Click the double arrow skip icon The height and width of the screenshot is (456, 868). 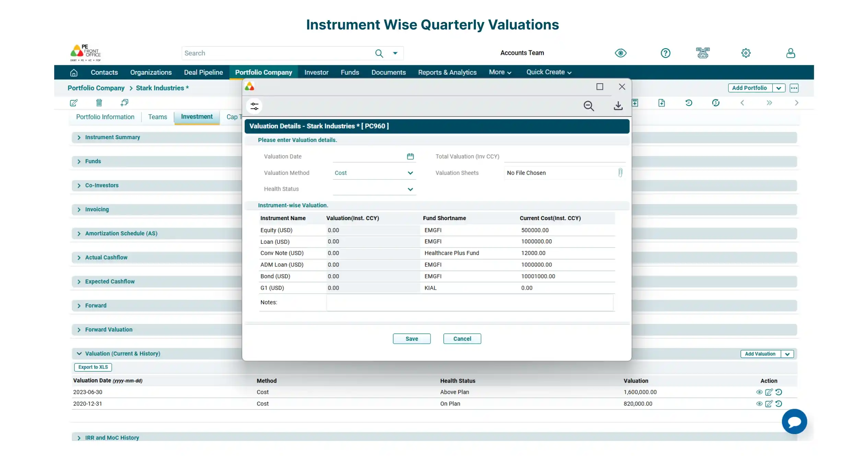coord(770,103)
